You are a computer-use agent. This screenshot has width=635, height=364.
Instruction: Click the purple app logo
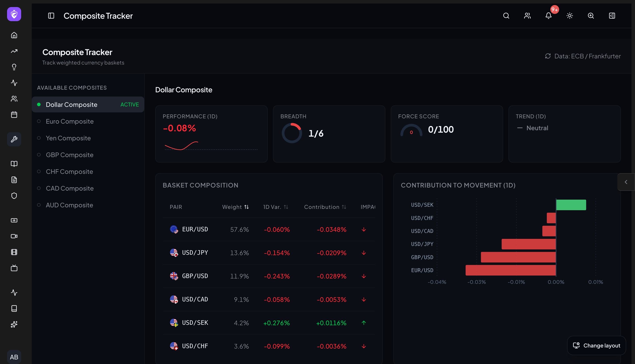point(14,14)
